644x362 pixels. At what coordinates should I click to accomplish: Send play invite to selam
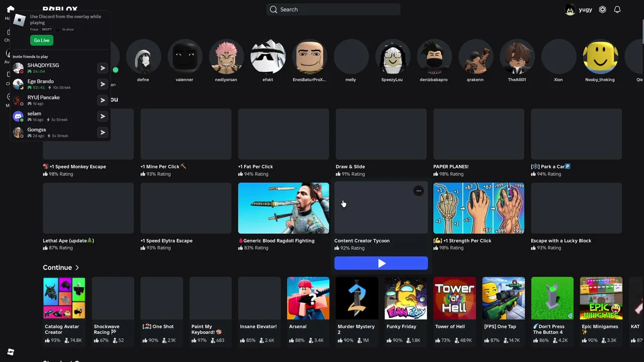pos(103,116)
